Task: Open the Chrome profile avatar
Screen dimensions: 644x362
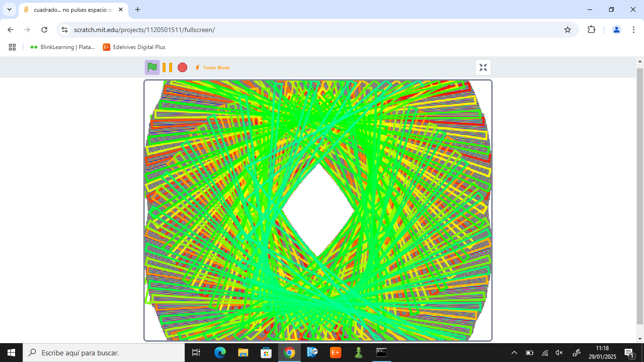Action: click(616, 30)
